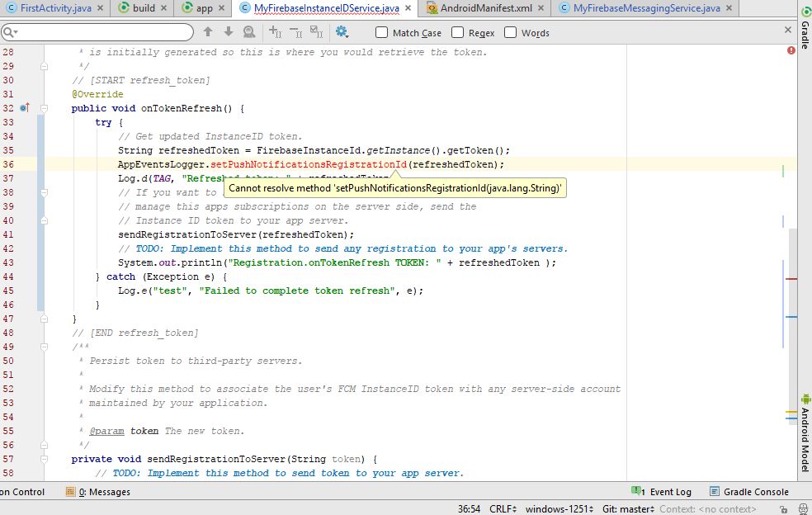Open Android Model side panel
812x515 pixels.
click(805, 432)
